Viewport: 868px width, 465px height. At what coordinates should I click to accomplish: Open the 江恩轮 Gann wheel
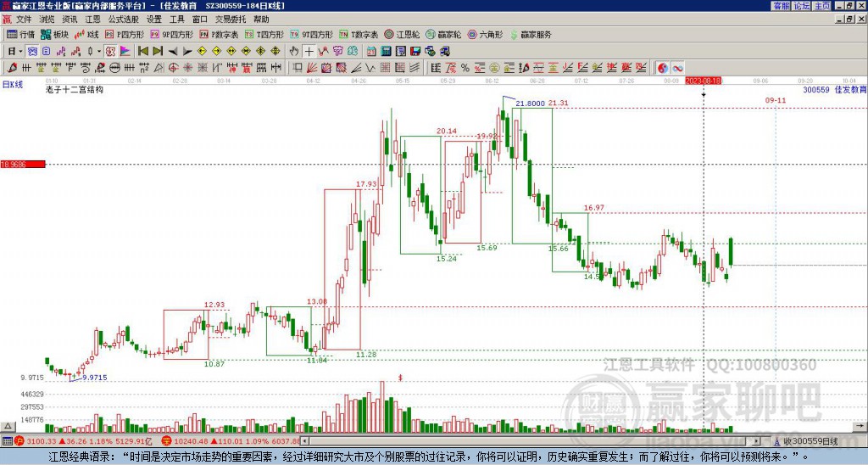point(403,34)
